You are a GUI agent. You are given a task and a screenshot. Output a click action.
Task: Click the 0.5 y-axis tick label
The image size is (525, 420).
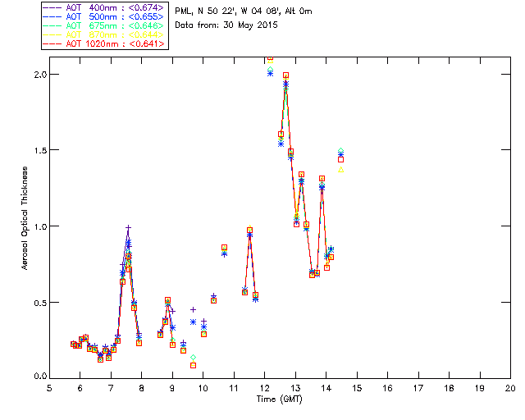coord(40,302)
